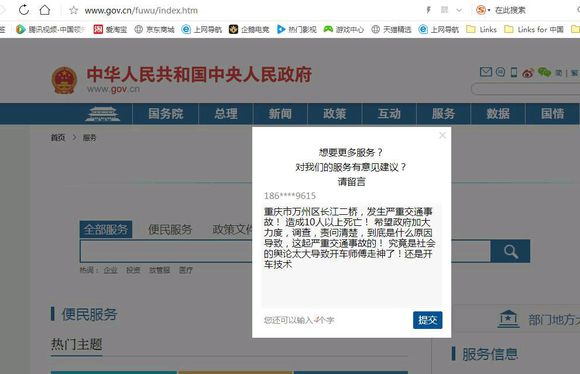580x374 pixels.
Task: Open the 企鹅电竞 bookmark
Action: (x=249, y=29)
